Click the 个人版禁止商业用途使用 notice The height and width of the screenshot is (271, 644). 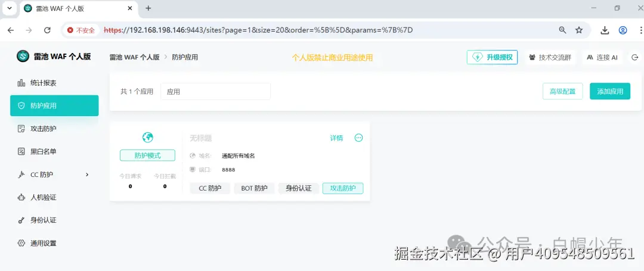point(332,57)
